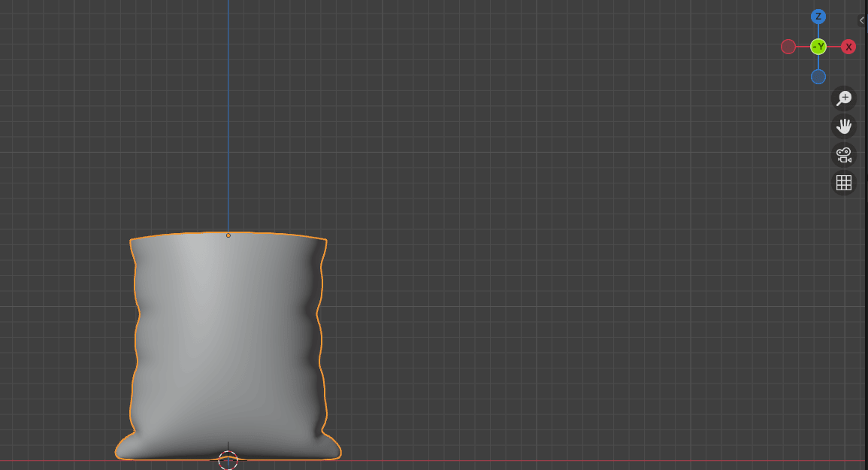
Task: Click the red X axis gizmo ball
Action: click(848, 47)
